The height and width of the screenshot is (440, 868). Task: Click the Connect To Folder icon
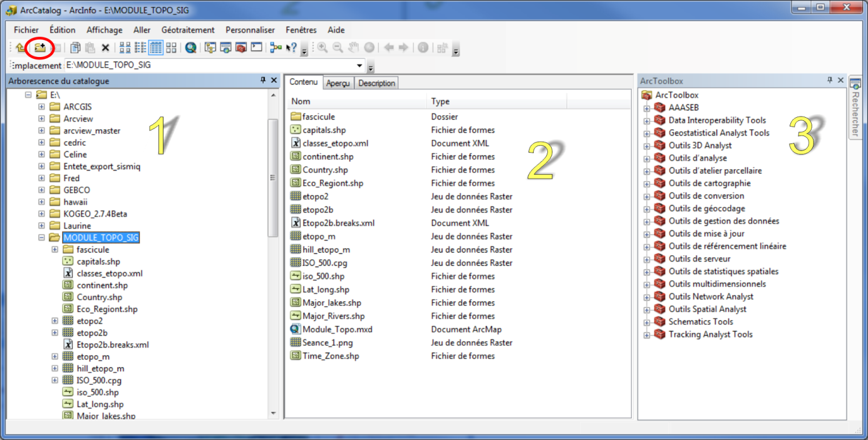[40, 48]
